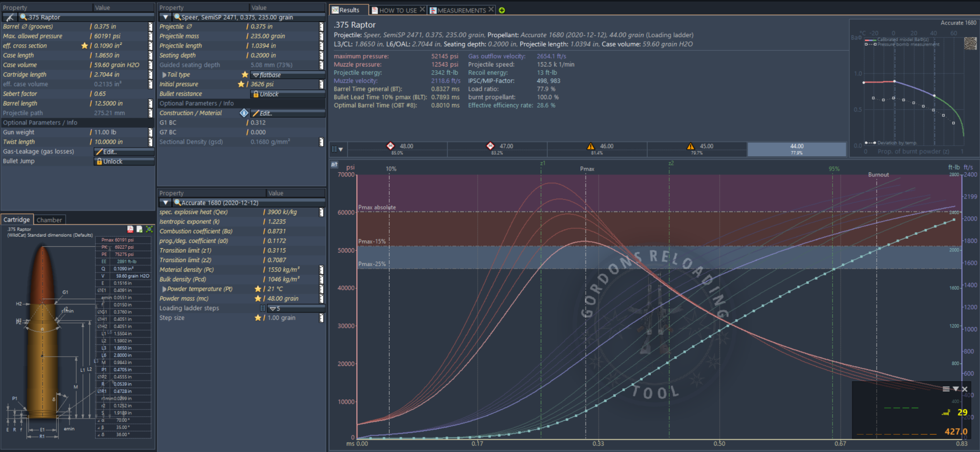The height and width of the screenshot is (452, 980).
Task: Export cartridge drawing as PDF
Action: click(x=130, y=229)
